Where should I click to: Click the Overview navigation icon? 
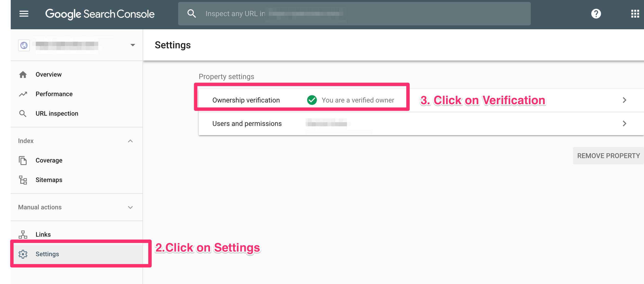click(23, 74)
